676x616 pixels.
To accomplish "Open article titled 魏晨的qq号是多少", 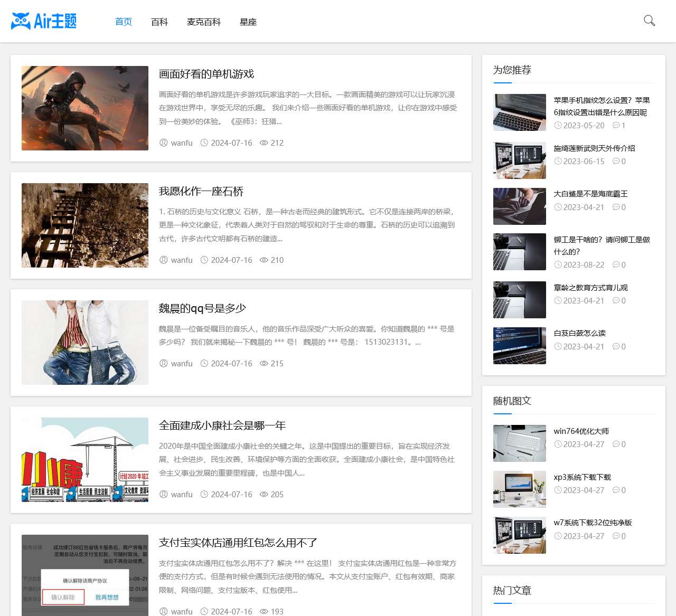I will pos(202,308).
